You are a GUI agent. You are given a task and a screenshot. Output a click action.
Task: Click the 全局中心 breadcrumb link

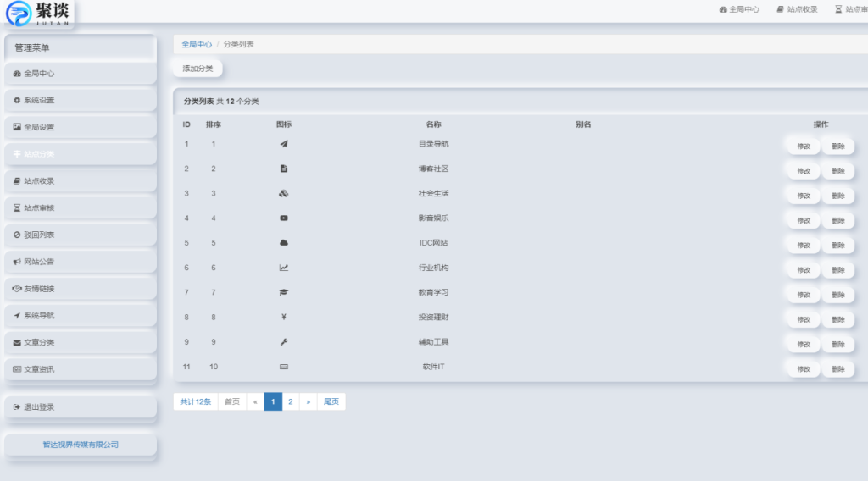[197, 44]
